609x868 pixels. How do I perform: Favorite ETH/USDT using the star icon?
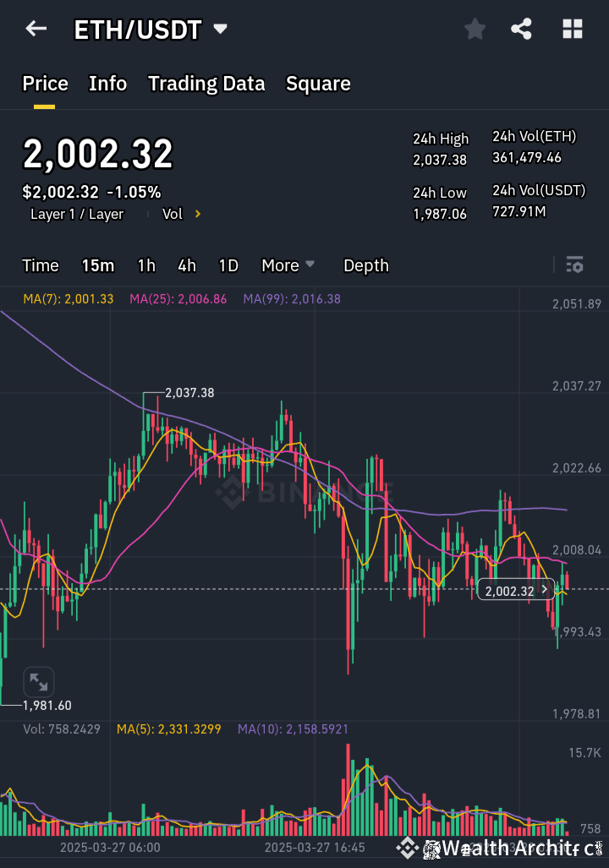[x=475, y=28]
